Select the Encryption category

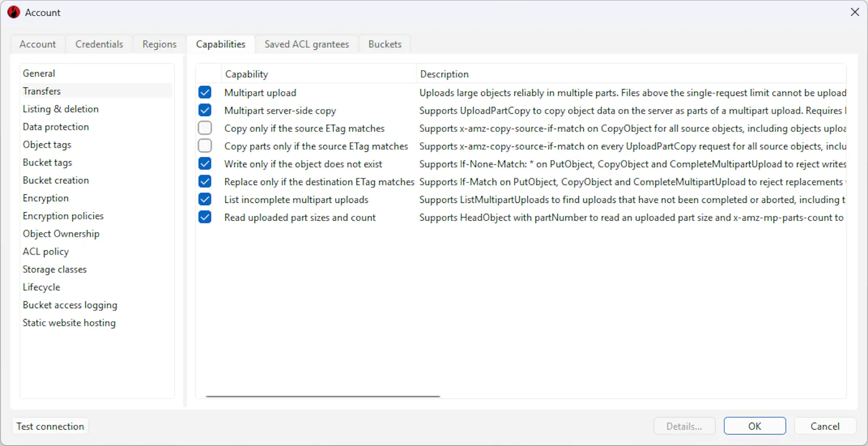97,198
